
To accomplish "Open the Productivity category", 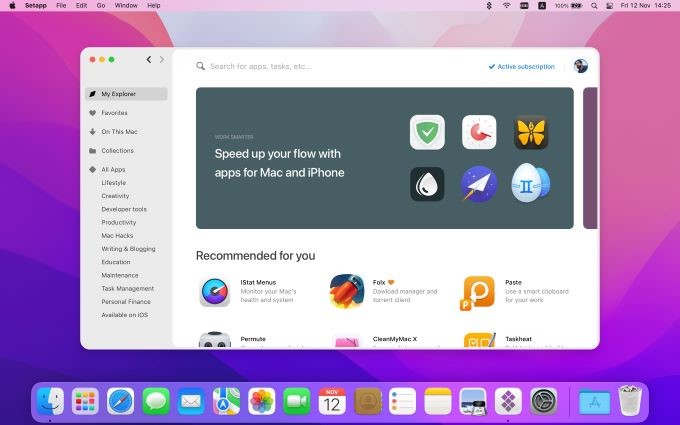I will 119,222.
